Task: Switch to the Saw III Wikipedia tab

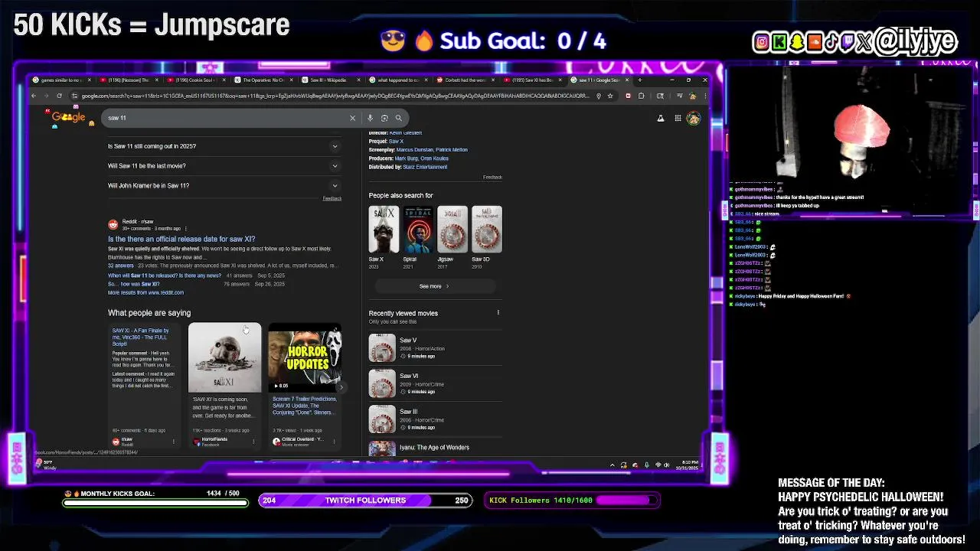Action: [331, 80]
